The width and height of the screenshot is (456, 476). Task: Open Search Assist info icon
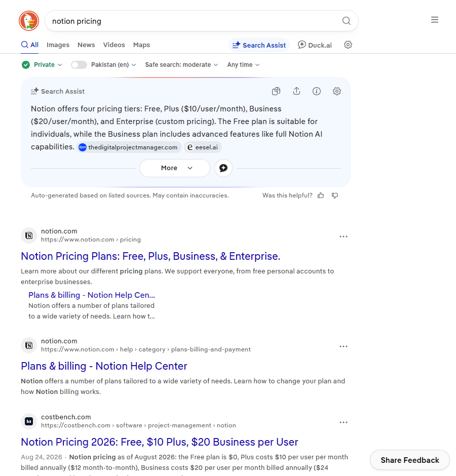(x=317, y=91)
